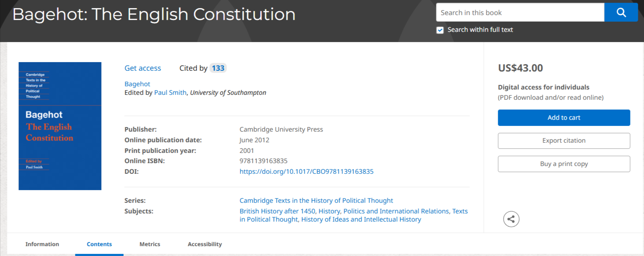Open History of Ideas and Intellectual History subject

coord(361,220)
